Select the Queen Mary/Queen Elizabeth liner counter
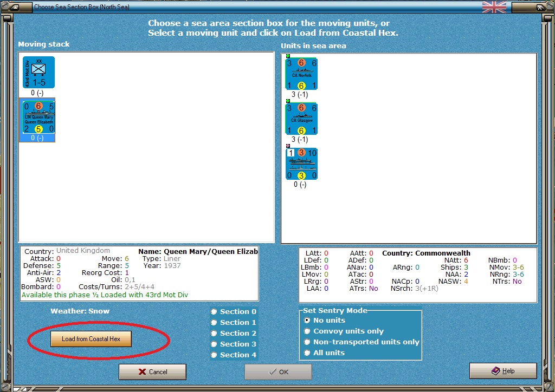 tap(38, 117)
